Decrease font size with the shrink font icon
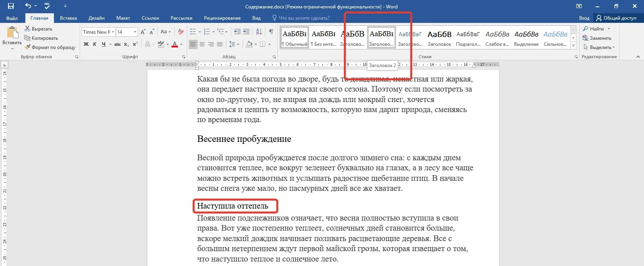The height and width of the screenshot is (266, 644). [152, 32]
